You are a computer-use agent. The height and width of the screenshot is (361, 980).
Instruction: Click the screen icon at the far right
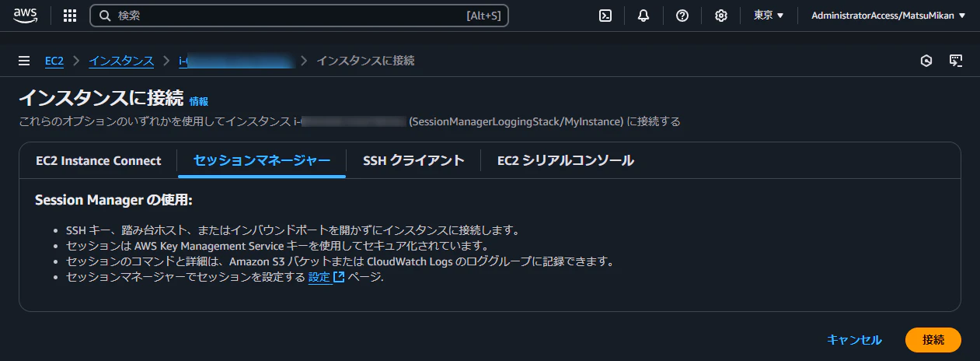(957, 61)
